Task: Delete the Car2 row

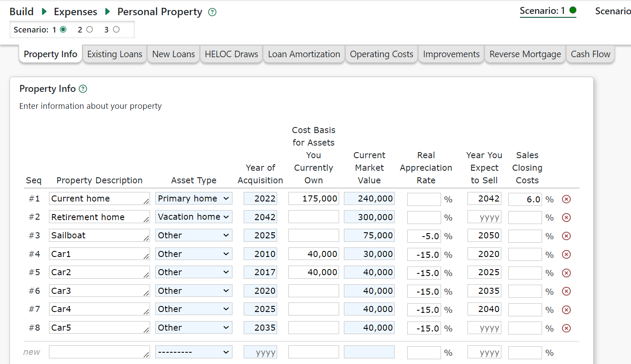Action: click(566, 273)
